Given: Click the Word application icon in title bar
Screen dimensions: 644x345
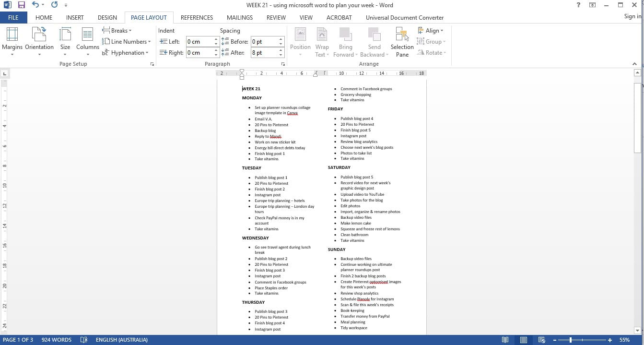Looking at the screenshot, I should click(x=7, y=5).
